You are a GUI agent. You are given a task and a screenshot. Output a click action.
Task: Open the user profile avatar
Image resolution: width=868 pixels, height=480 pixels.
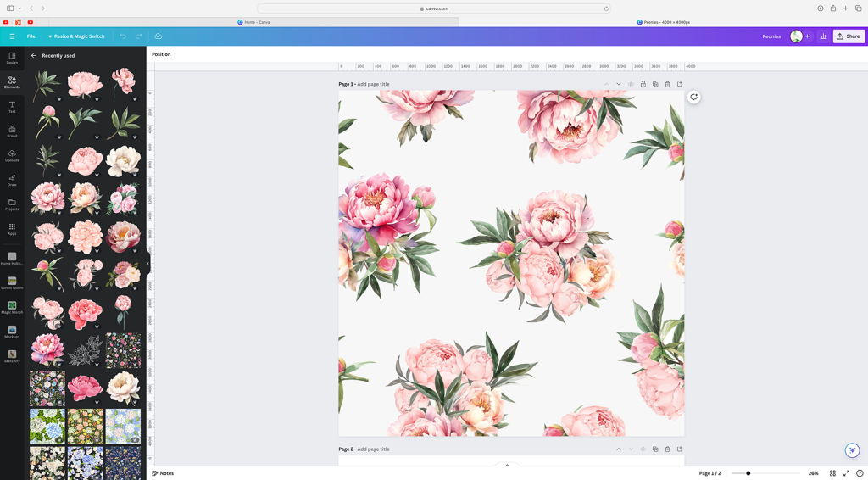tap(796, 36)
